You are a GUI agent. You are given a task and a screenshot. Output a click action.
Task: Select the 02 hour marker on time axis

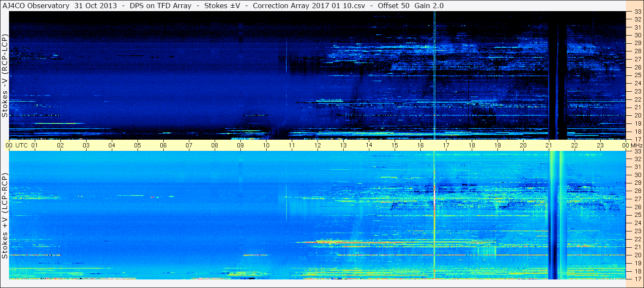click(x=60, y=145)
